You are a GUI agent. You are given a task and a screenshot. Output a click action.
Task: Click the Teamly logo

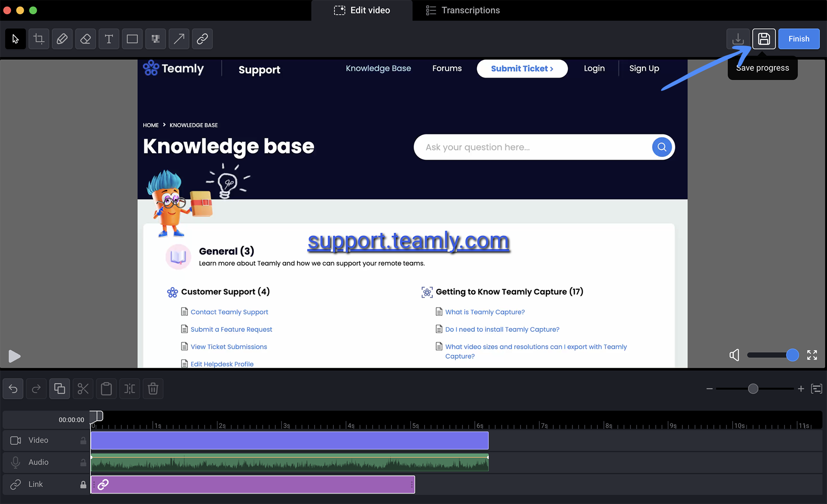pyautogui.click(x=173, y=68)
